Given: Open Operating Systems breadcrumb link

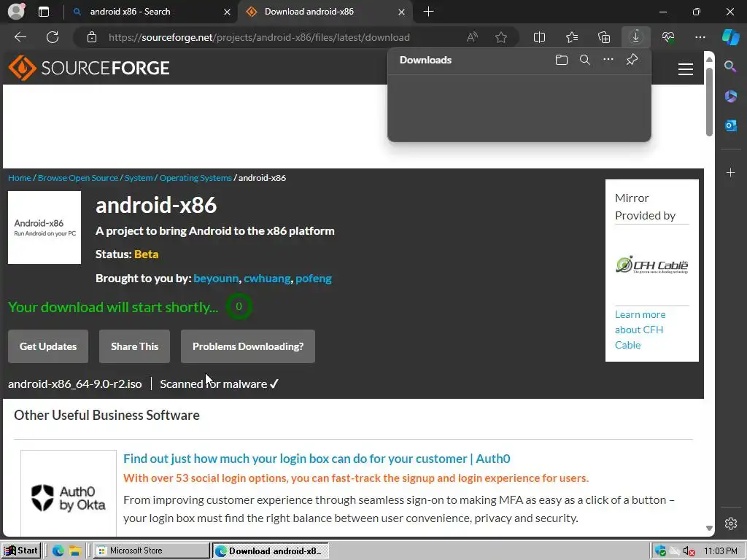Looking at the screenshot, I should click(196, 178).
